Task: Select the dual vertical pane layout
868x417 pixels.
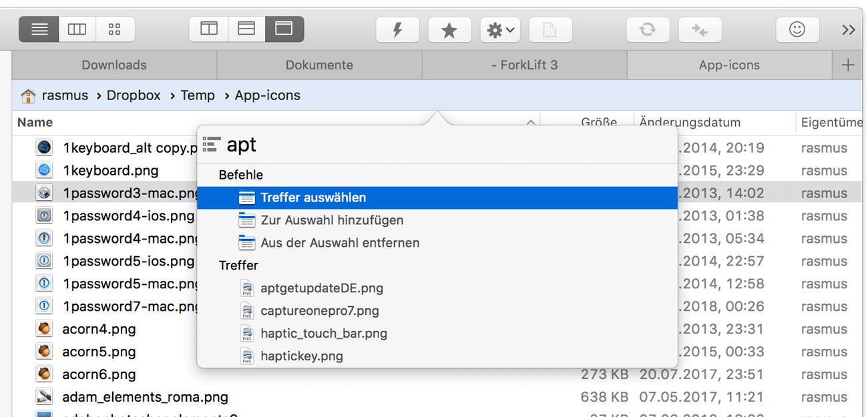Action: pyautogui.click(x=209, y=29)
